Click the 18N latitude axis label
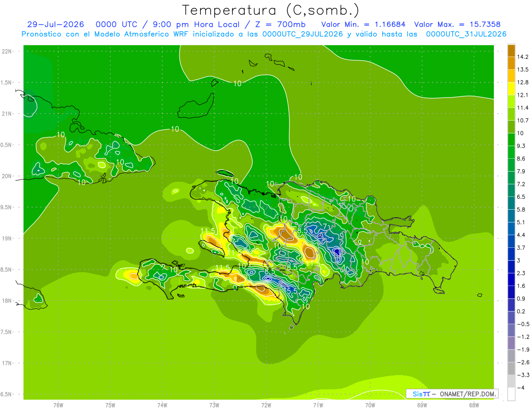The width and height of the screenshot is (532, 411). 7,301
